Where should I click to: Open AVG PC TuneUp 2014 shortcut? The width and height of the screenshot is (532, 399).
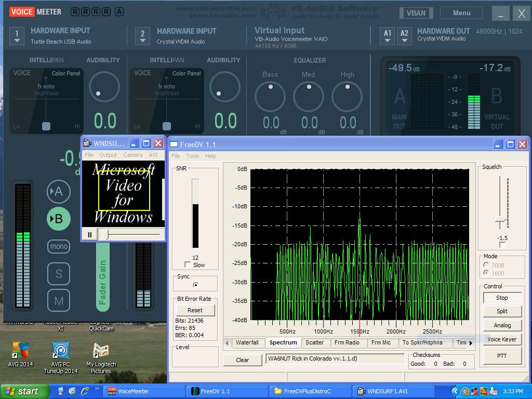coord(60,351)
